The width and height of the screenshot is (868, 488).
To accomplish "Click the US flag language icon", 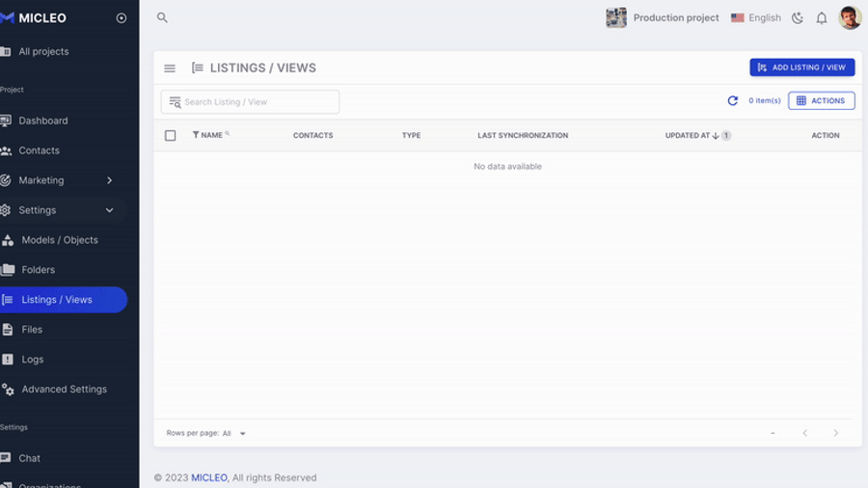I will point(738,17).
